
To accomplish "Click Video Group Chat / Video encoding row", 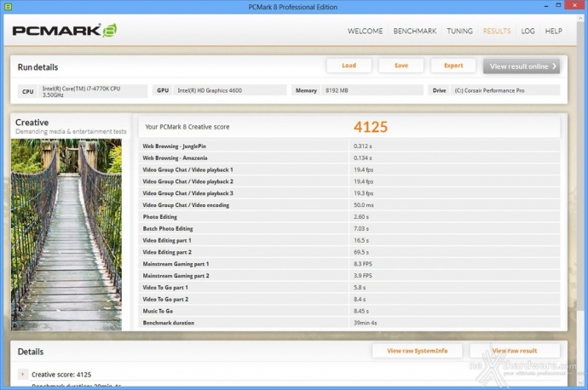I will 349,205.
